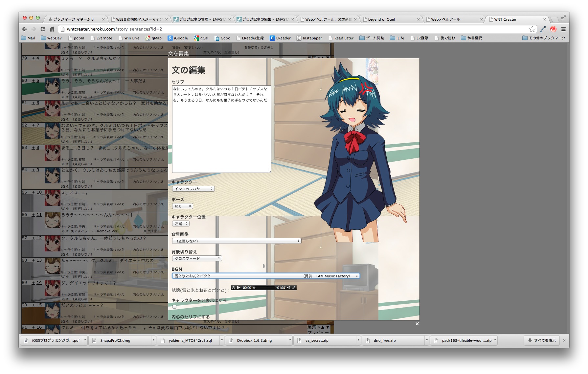Image resolution: width=588 pixels, height=374 pixels.
Task: Click the セリフ text area
Action: coord(221,129)
